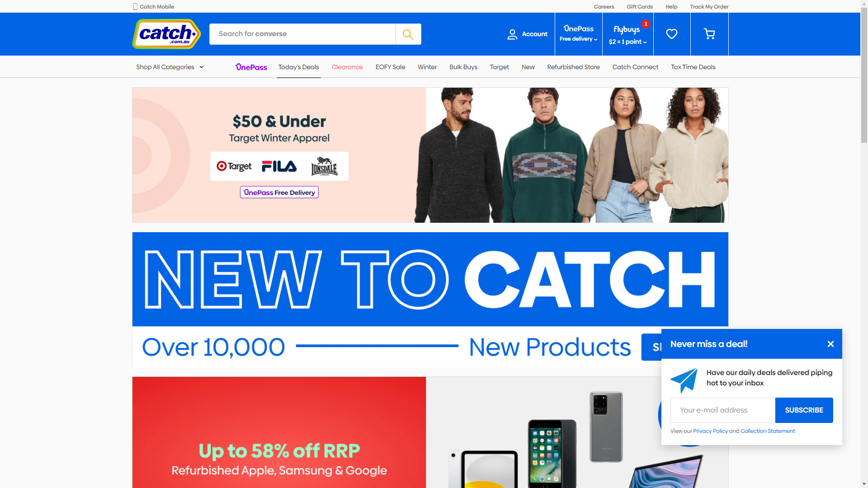Click the Account person icon

(512, 34)
